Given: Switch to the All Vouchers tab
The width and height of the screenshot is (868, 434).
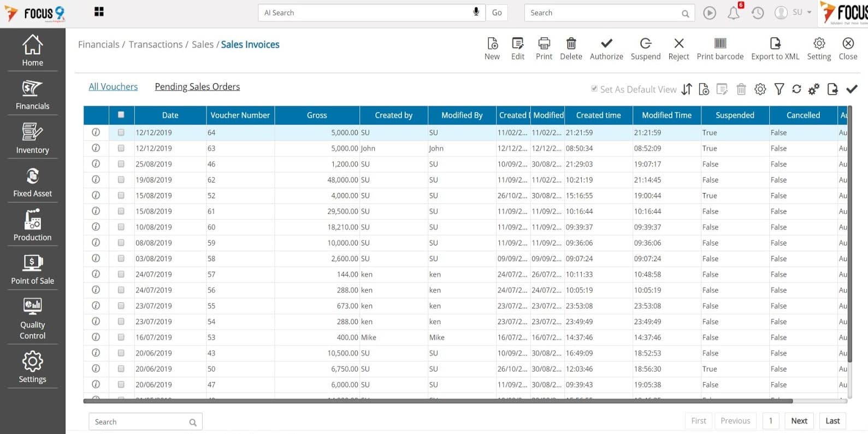Looking at the screenshot, I should point(113,86).
